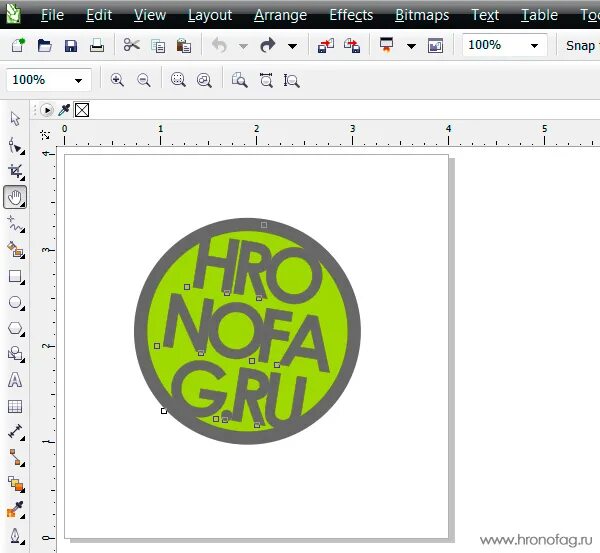600x553 pixels.
Task: Open the Arrange menu
Action: click(x=280, y=15)
